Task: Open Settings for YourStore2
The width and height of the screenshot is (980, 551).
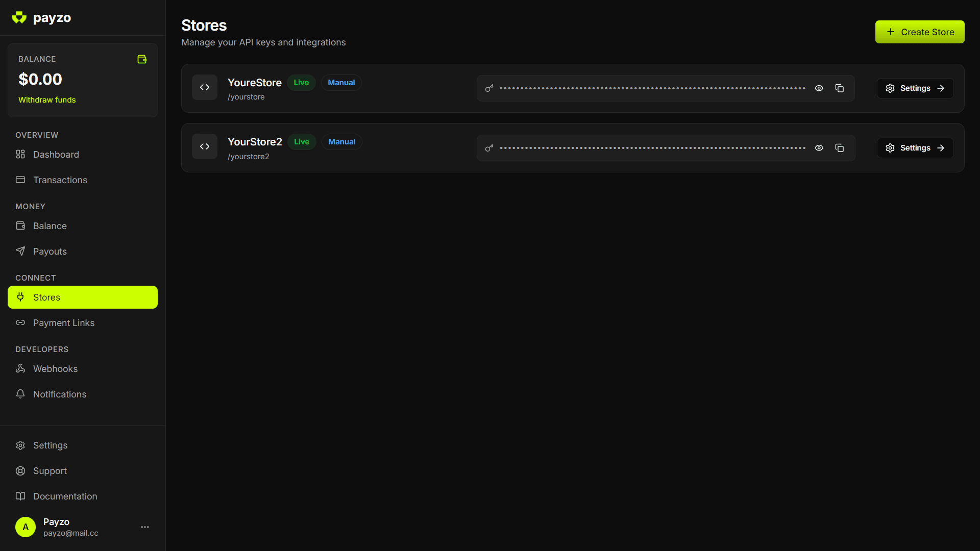Action: (915, 147)
